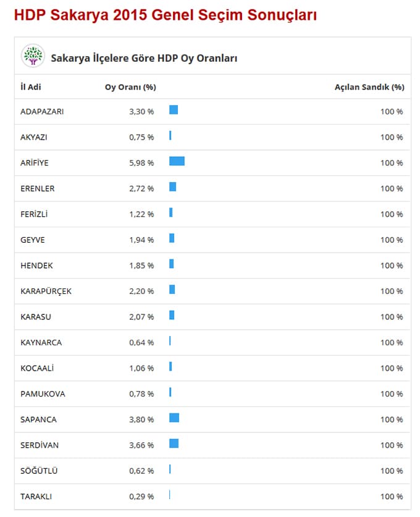Click the HDP party logo icon
420x517 pixels.
point(33,56)
